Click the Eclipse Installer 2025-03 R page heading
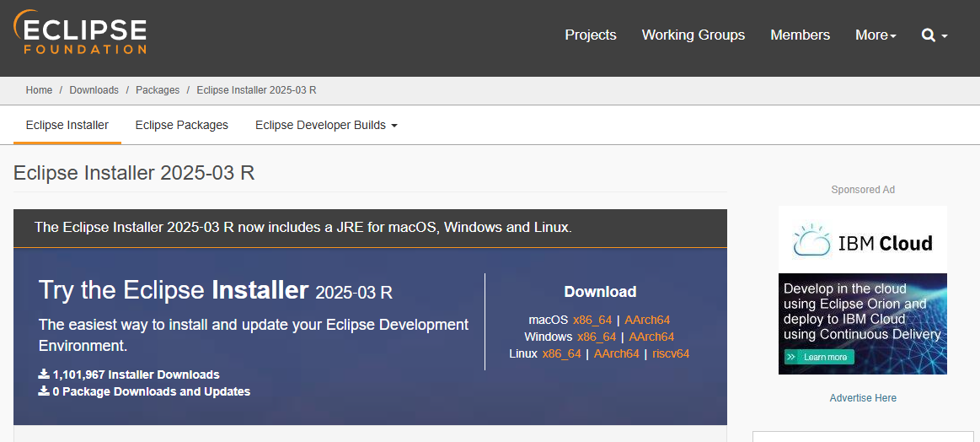 134,173
